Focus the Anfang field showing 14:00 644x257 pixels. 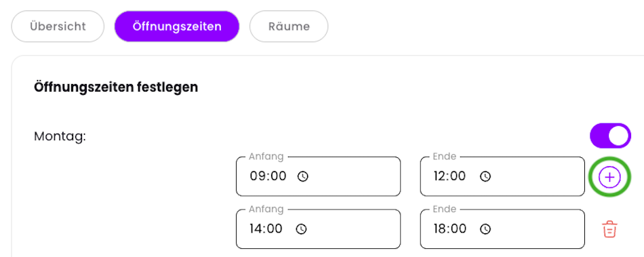(319, 229)
